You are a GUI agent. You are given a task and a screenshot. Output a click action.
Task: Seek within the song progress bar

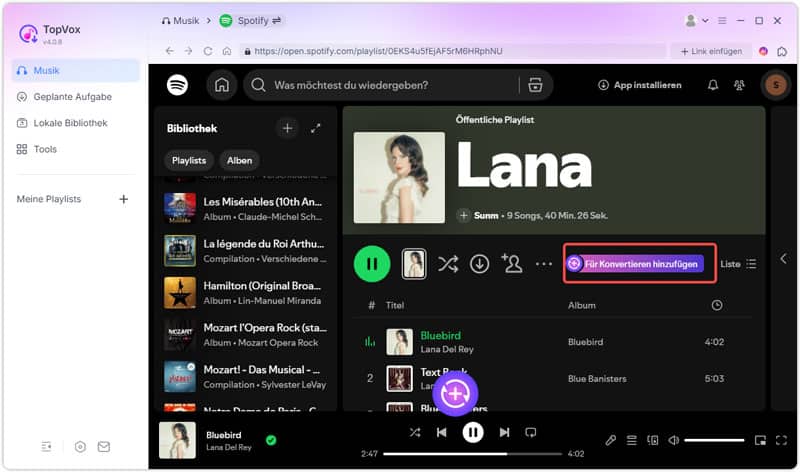(x=472, y=454)
